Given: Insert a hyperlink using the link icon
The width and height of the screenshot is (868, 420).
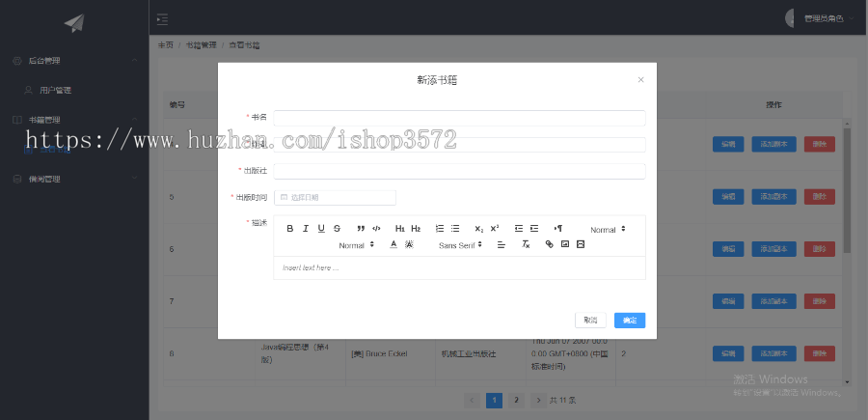Looking at the screenshot, I should 549,244.
